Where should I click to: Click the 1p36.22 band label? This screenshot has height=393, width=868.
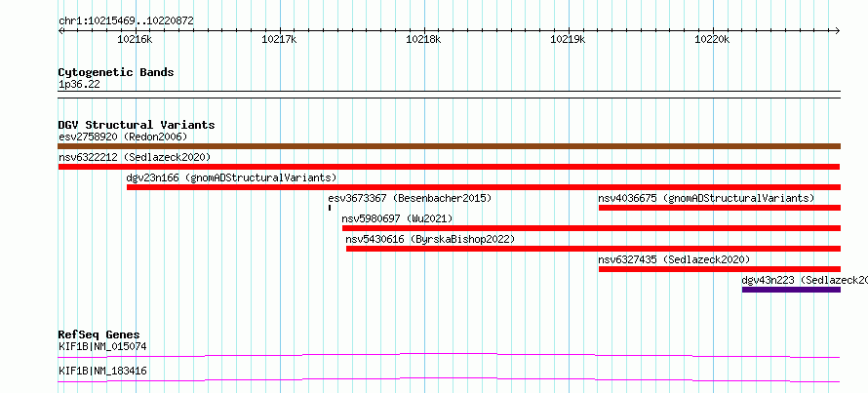click(79, 84)
